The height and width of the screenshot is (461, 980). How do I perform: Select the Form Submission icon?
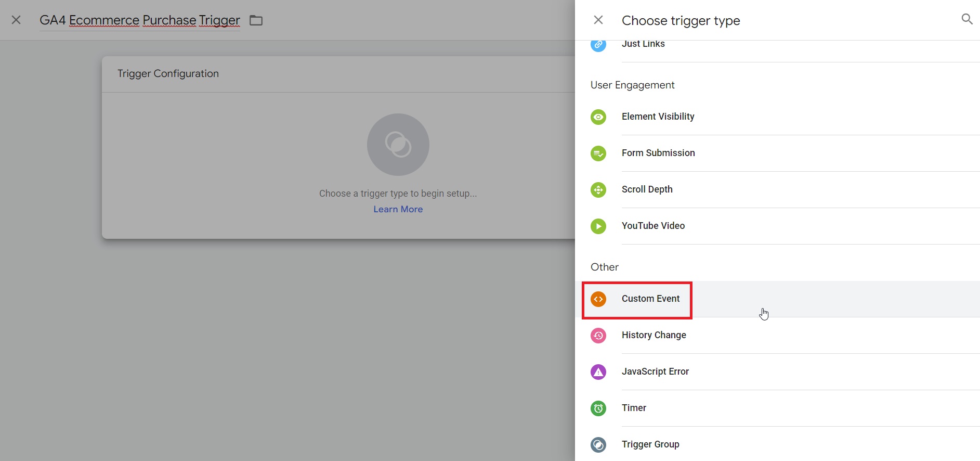[598, 153]
